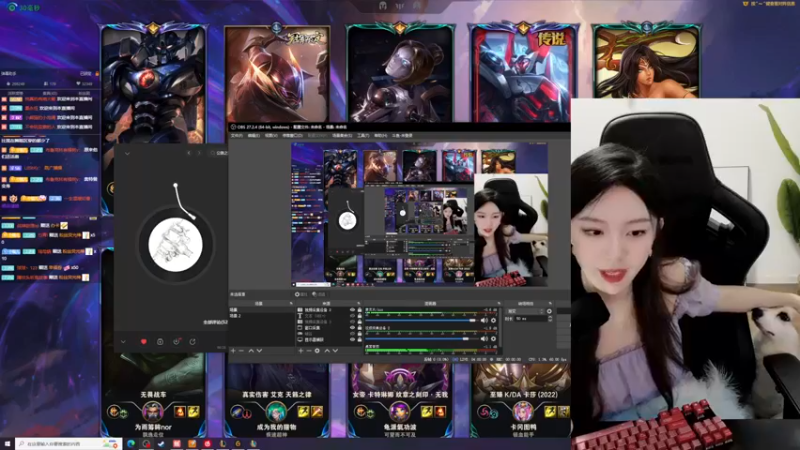Toggle visibility eye of 视频采集设备 2 source
Viewport: 800px width, 450px height.
[352, 310]
